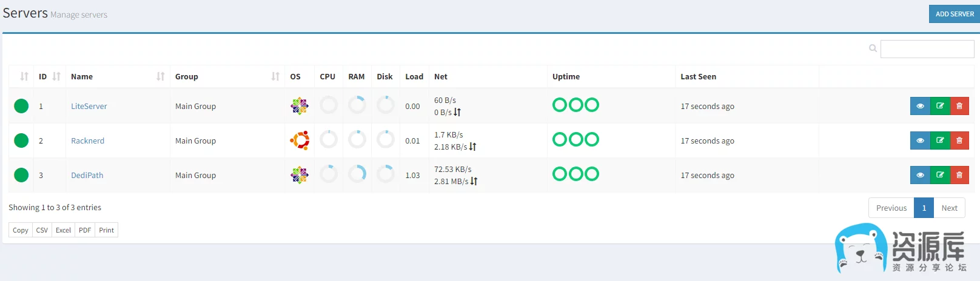Delete the DediPath server via trash icon
The image size is (980, 281).
point(959,175)
